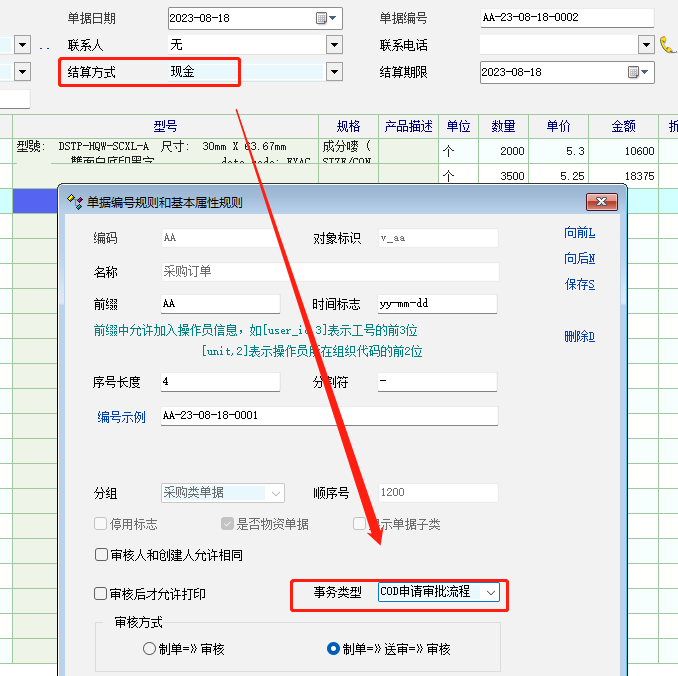This screenshot has width=678, height=676.
Task: Select 制单=》送审=》审核 radio option
Action: pos(334,649)
